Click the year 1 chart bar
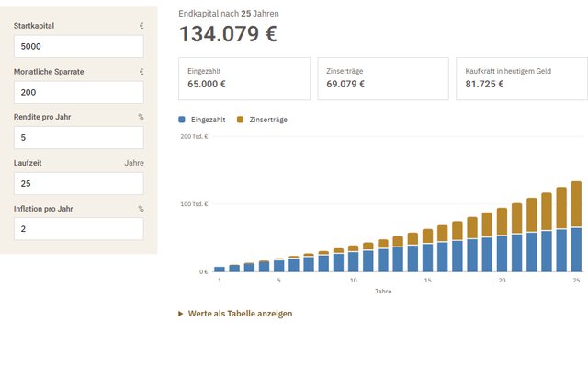Image resolution: width=588 pixels, height=368 pixels. coord(220,270)
